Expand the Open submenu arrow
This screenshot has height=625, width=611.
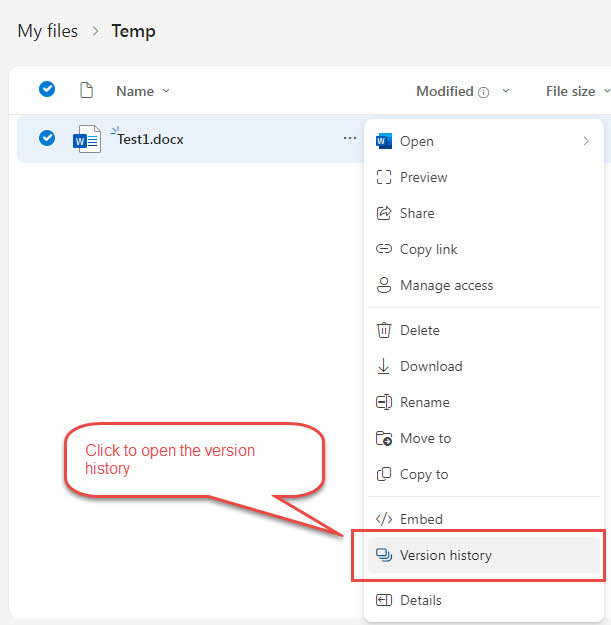[586, 141]
